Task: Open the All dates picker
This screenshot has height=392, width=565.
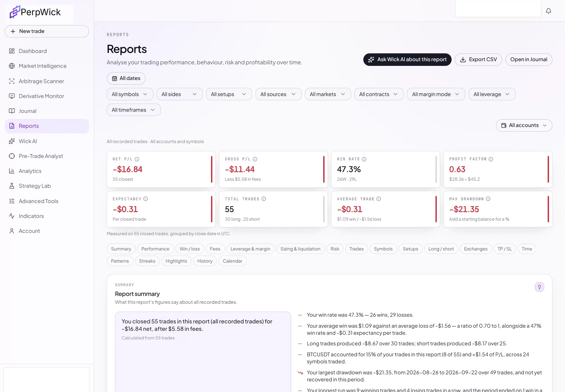Action: (x=126, y=79)
